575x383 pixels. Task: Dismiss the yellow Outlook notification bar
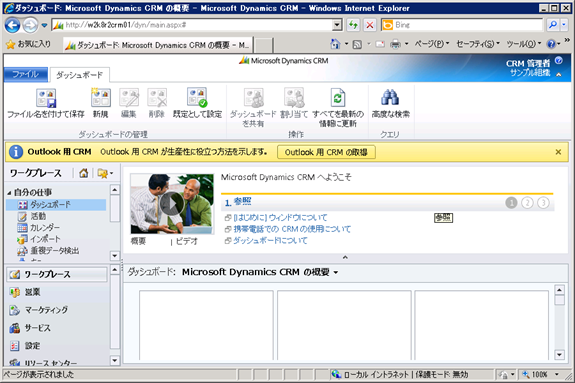[x=558, y=152]
